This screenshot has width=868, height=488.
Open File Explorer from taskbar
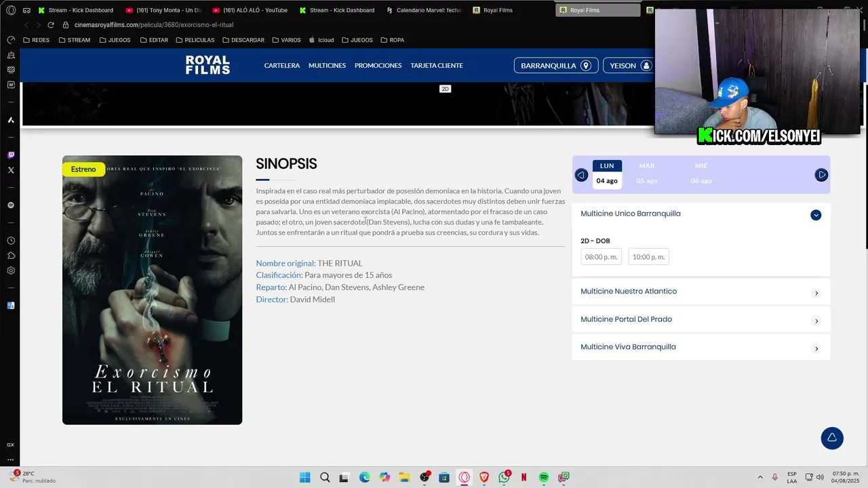[404, 477]
